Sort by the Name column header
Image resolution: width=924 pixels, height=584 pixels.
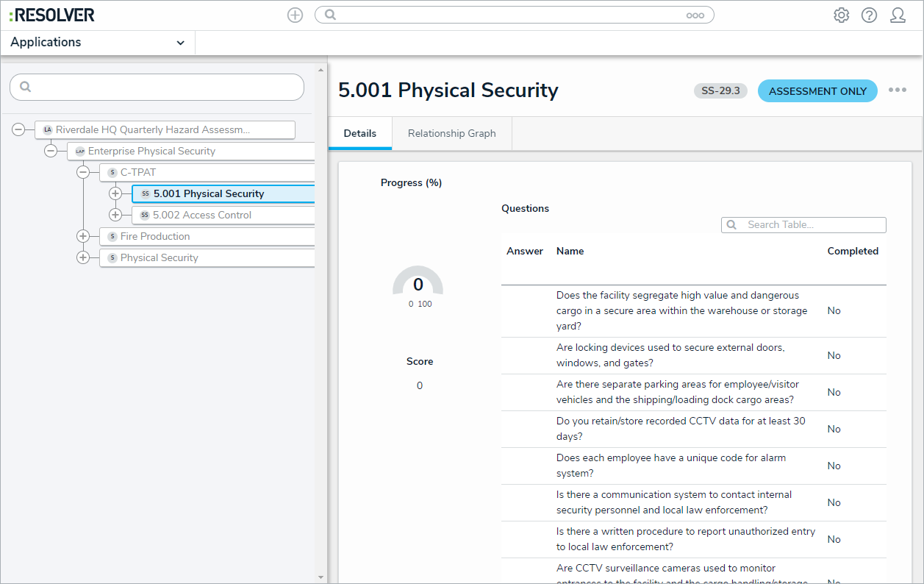pyautogui.click(x=570, y=251)
